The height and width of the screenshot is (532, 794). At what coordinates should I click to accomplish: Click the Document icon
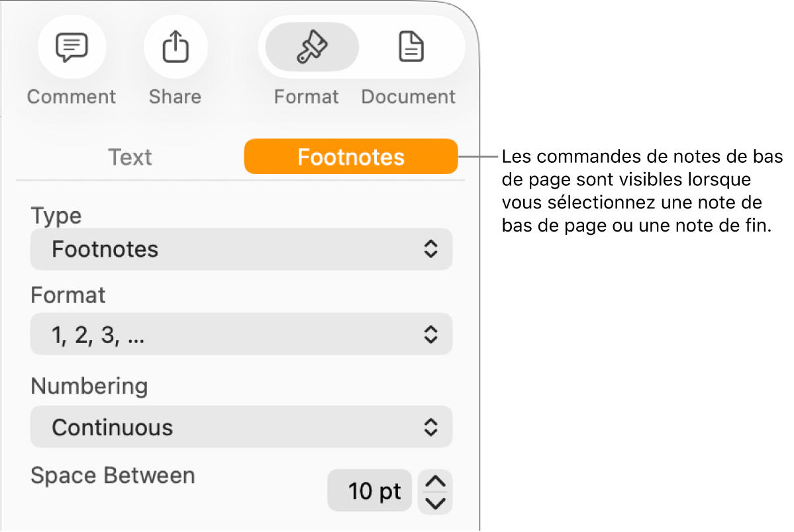click(x=411, y=46)
